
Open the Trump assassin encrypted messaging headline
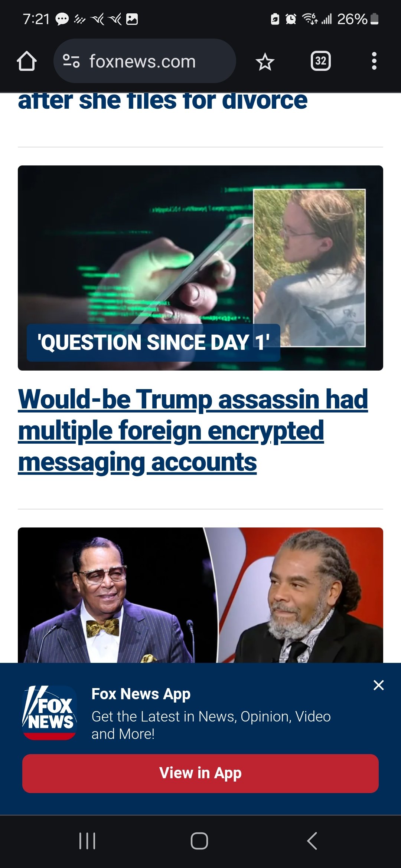point(193,431)
